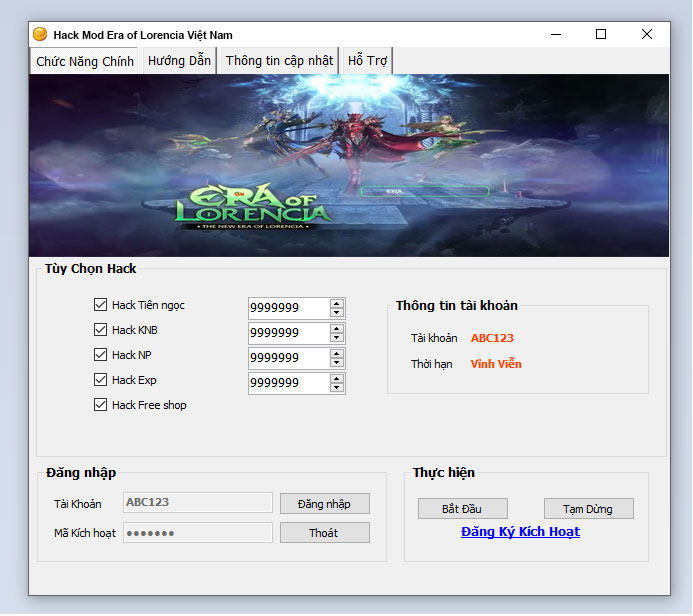
Task: Toggle the Hack Free shop checkbox
Action: 100,405
